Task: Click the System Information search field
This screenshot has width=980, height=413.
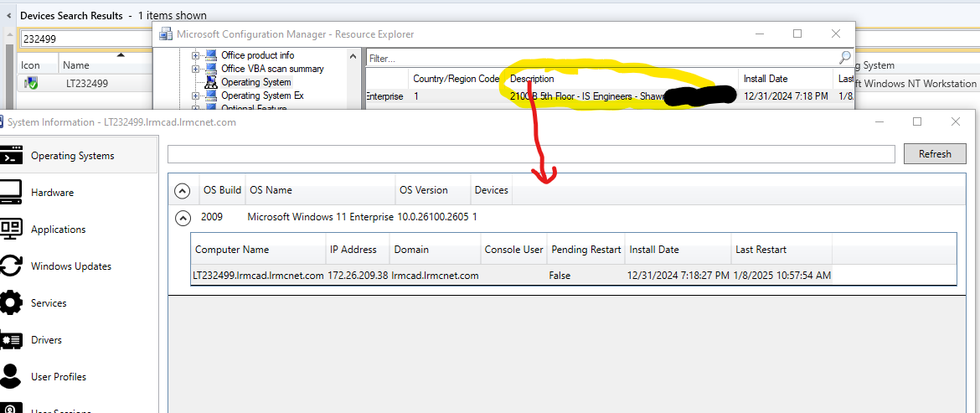Action: (x=531, y=153)
